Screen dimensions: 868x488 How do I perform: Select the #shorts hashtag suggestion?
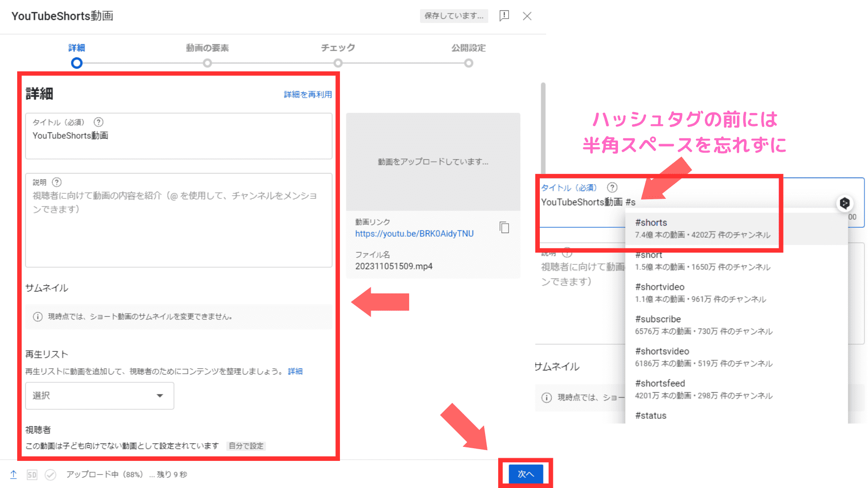pyautogui.click(x=736, y=229)
